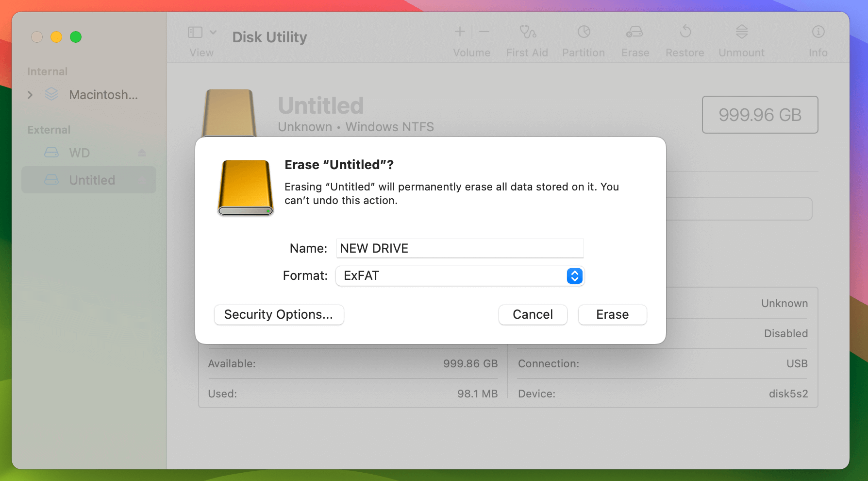Open First Aid from the toolbar
Viewport: 868px width, 481px height.
pos(527,39)
